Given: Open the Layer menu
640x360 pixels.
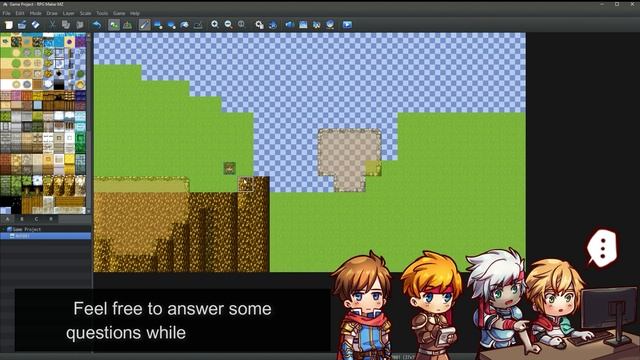Looking at the screenshot, I should coord(69,13).
